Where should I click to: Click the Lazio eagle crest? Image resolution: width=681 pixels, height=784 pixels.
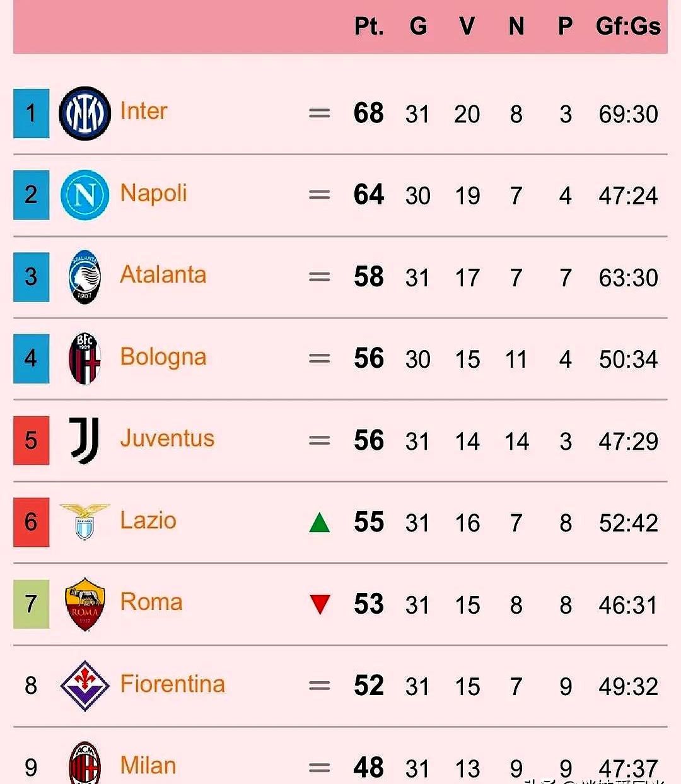84,521
